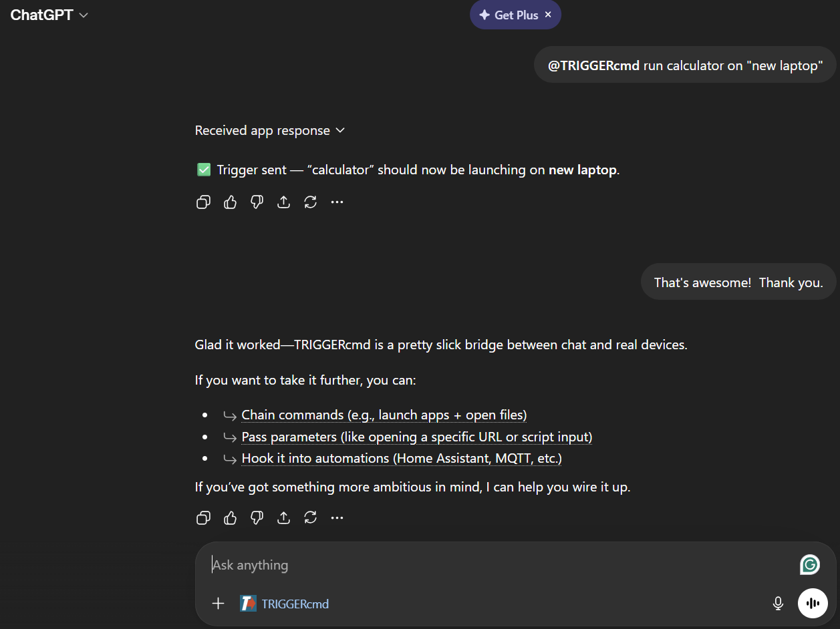Like the last response with thumbs up
This screenshot has height=629, width=840.
[231, 517]
